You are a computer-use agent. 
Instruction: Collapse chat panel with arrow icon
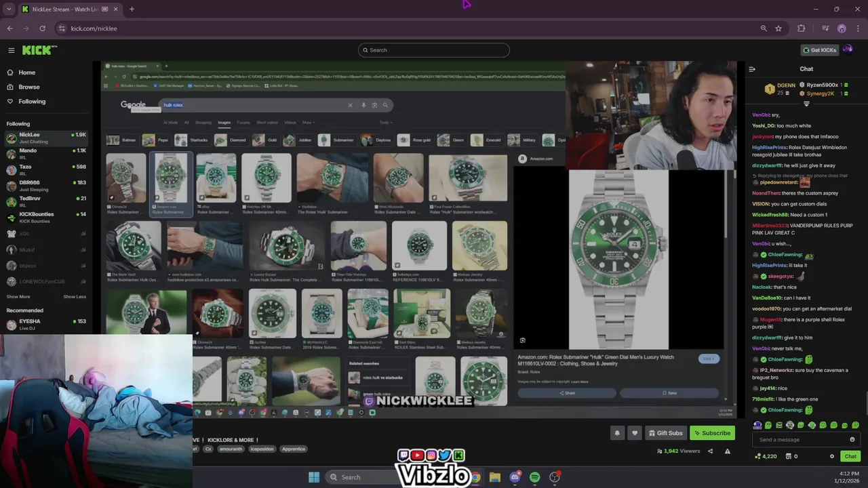752,69
